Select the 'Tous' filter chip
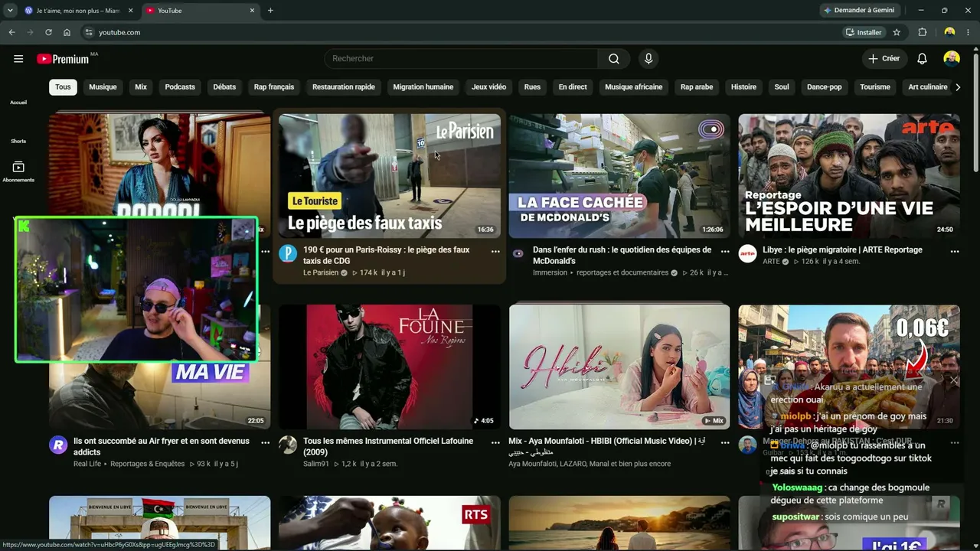This screenshot has width=980, height=551. (x=63, y=87)
